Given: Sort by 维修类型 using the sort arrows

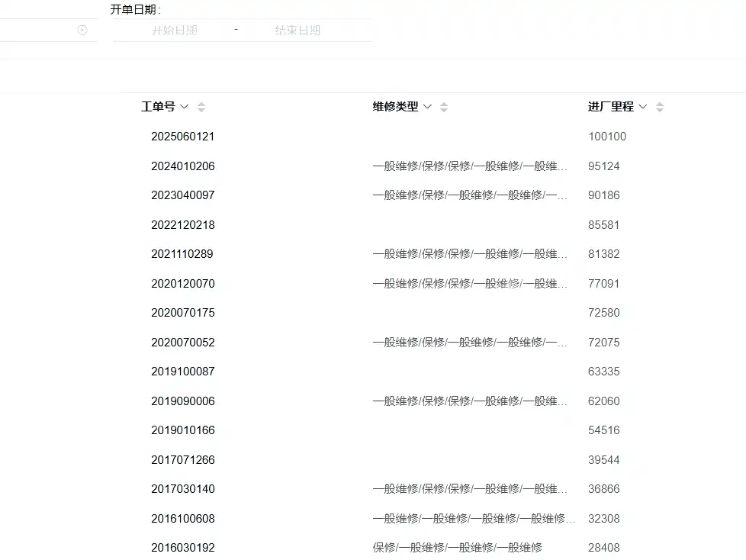Looking at the screenshot, I should (444, 107).
